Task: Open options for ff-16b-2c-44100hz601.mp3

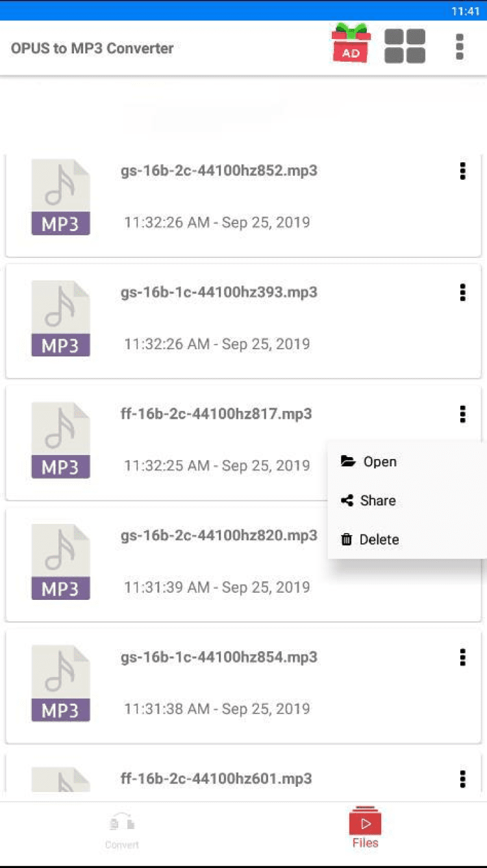Action: (x=462, y=778)
